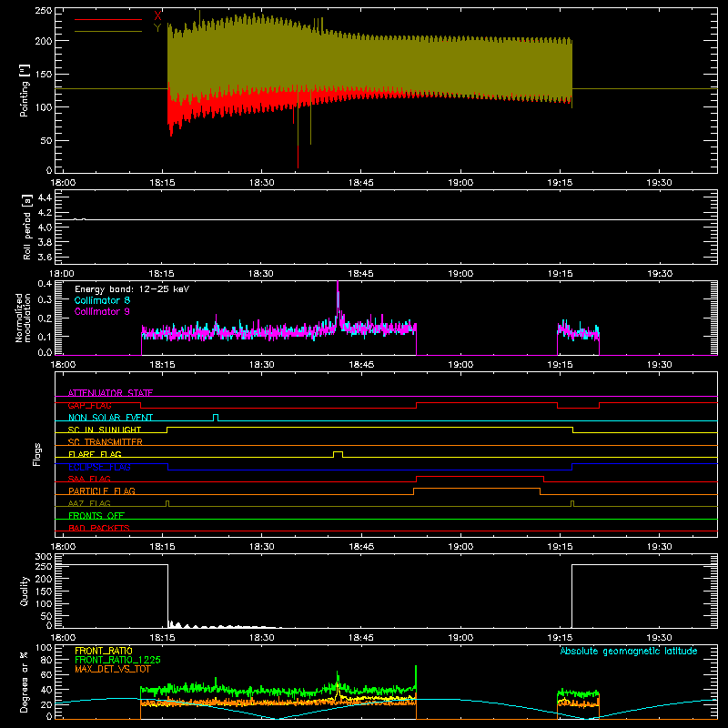The height and width of the screenshot is (728, 728).
Task: Click the 'Normalized modulation' axis title
Action: (x=24, y=318)
